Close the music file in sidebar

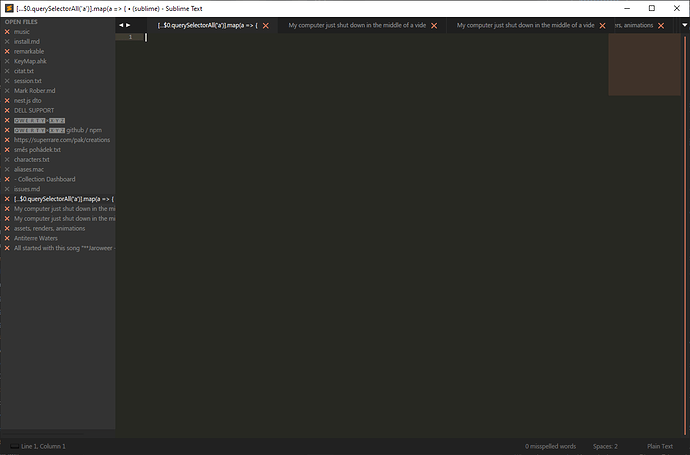coord(7,32)
